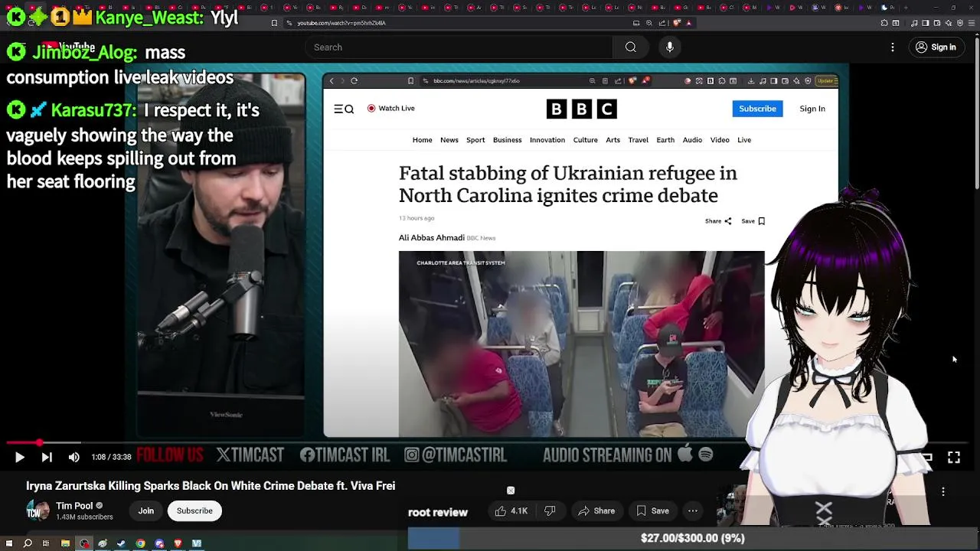Open Tim Pool channel avatar
This screenshot has width=980, height=551.
point(38,510)
